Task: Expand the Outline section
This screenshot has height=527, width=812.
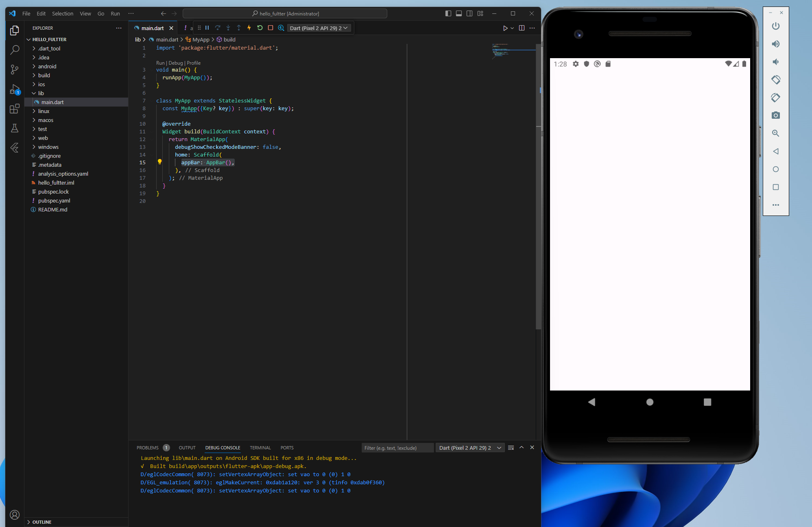Action: (x=28, y=522)
